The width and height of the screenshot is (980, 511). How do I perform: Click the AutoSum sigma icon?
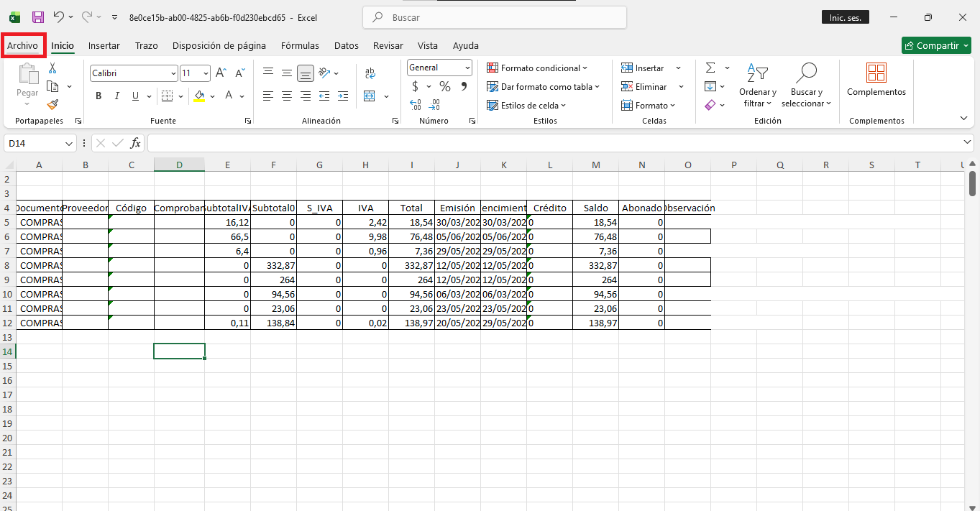(710, 68)
